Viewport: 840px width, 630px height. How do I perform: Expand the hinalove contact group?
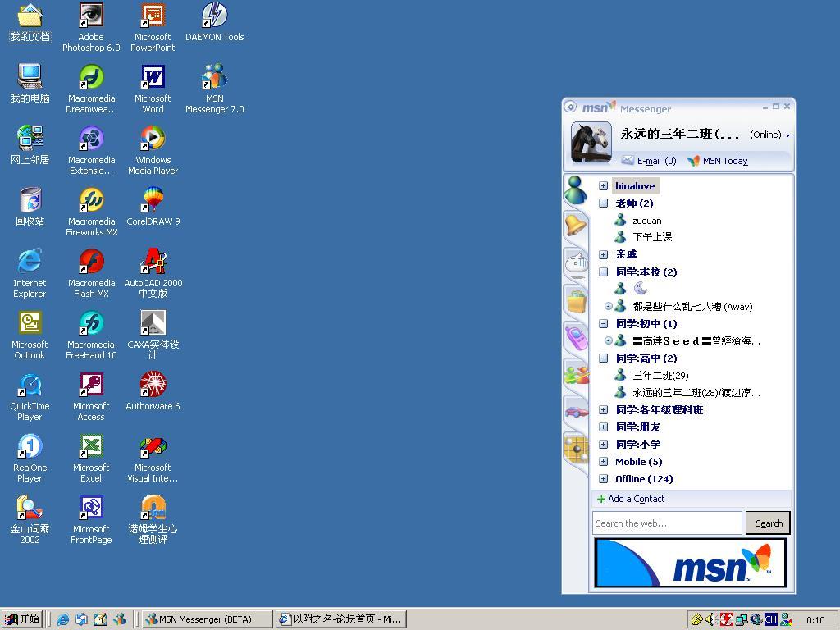point(603,186)
